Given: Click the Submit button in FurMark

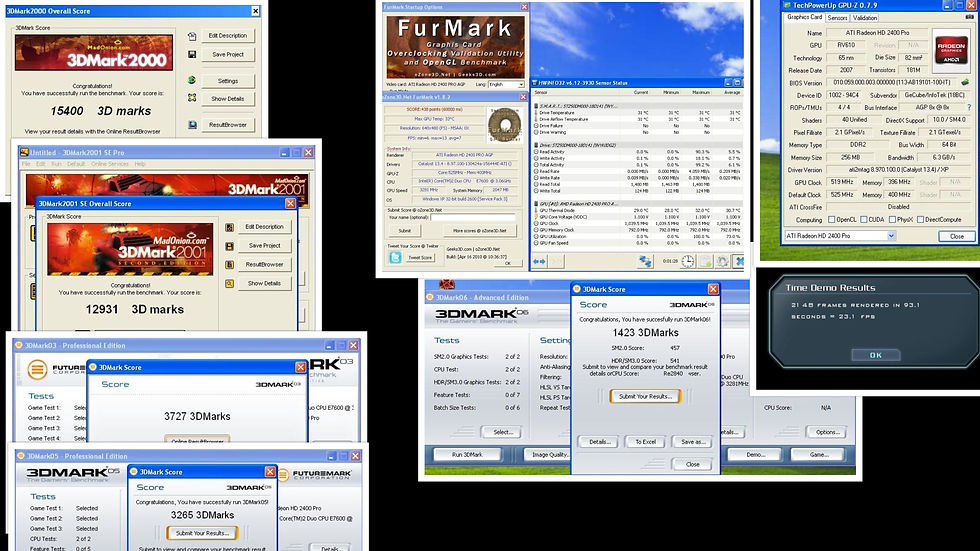Looking at the screenshot, I should pos(405,231).
